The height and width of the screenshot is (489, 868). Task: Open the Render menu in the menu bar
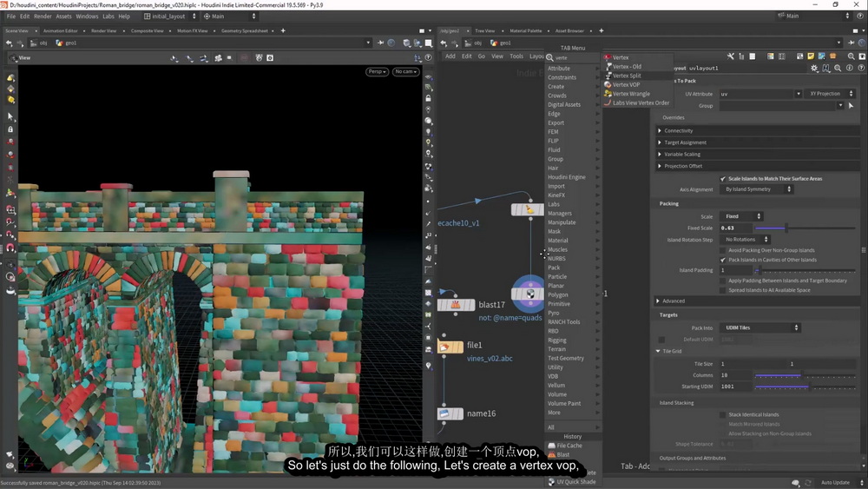pos(43,16)
